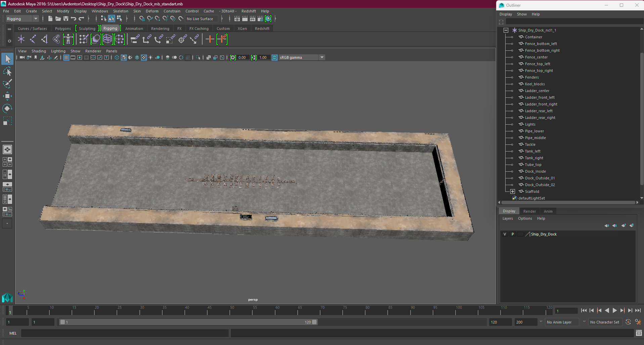Toggle the V visibility box of Ship_Dry_Dock layer
Image resolution: width=644 pixels, height=345 pixels.
(x=505, y=234)
